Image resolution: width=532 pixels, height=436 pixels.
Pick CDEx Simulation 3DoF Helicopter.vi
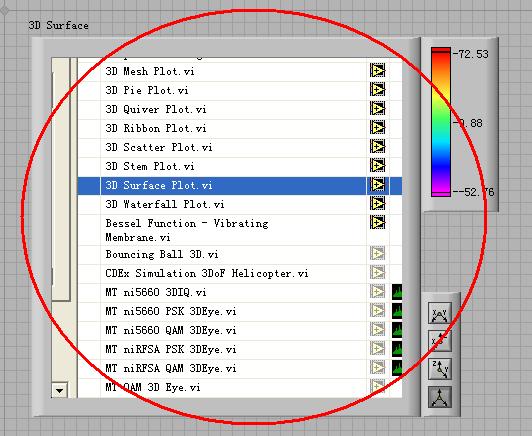point(207,273)
